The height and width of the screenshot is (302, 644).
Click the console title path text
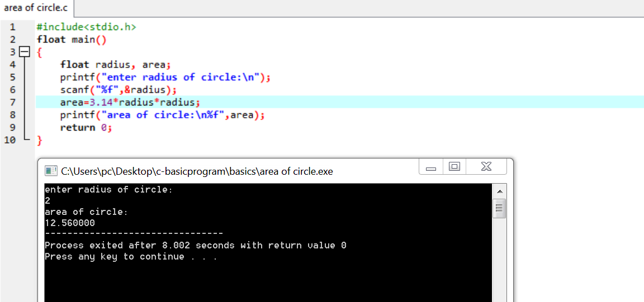(197, 171)
